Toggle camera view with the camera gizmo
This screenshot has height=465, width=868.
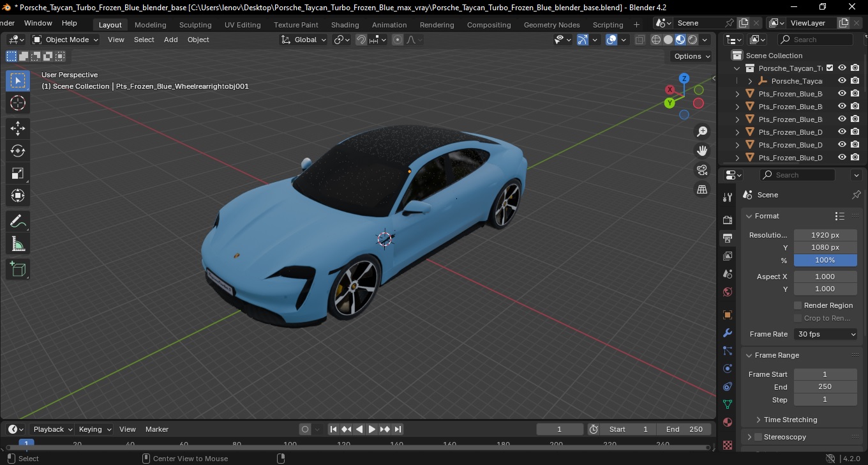(x=702, y=170)
